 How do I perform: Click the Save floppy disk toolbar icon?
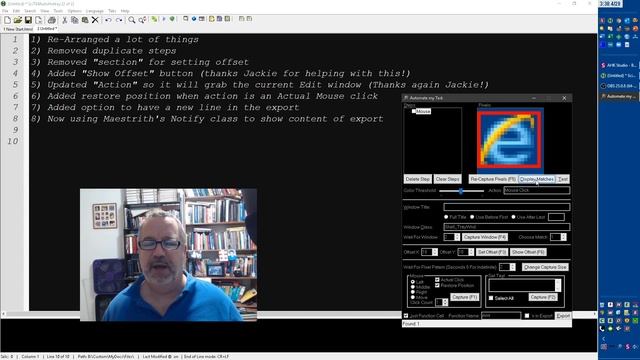click(x=28, y=20)
